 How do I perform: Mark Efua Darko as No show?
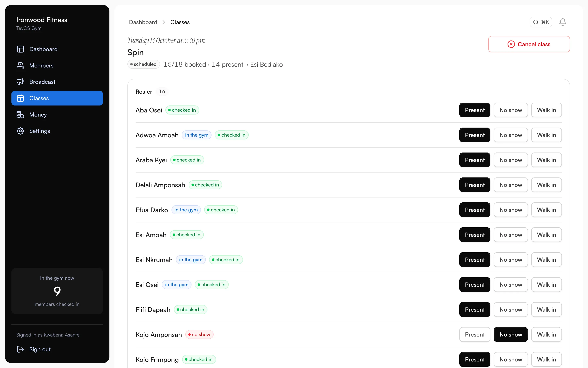510,210
